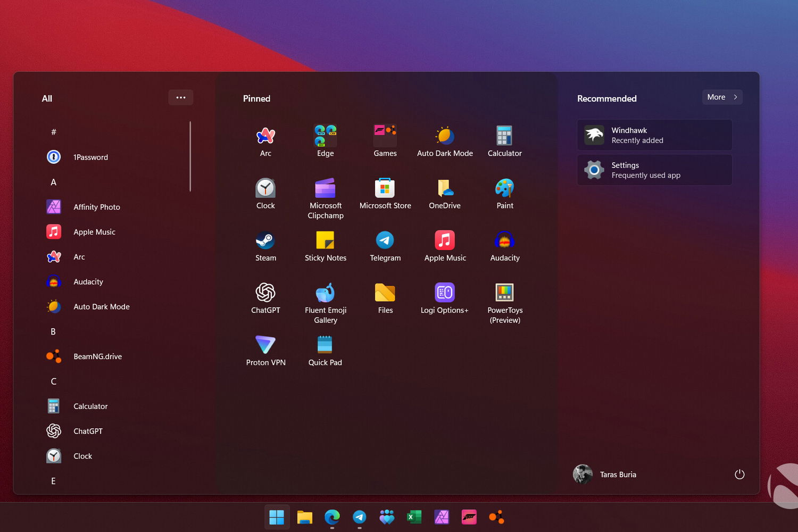Viewport: 798px width, 532px height.
Task: Click the power button
Action: [739, 475]
